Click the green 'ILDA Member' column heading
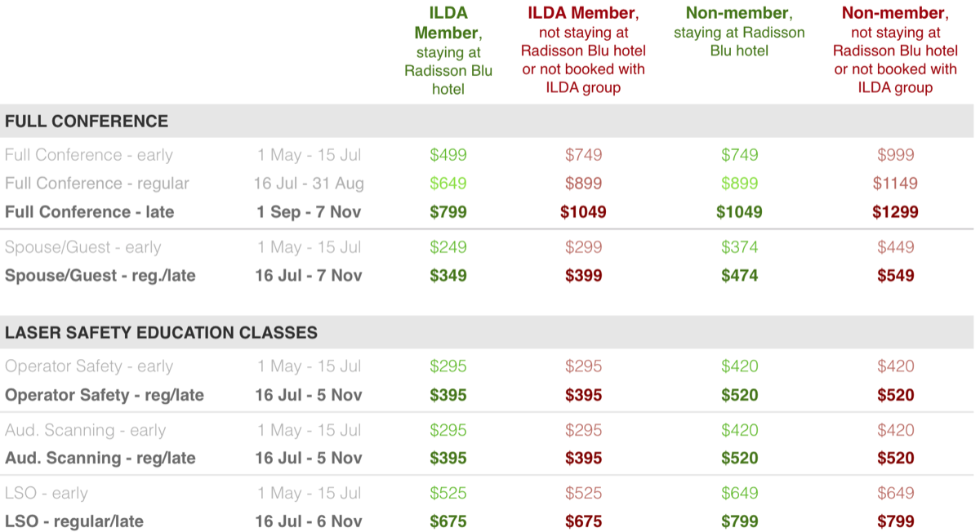The height and width of the screenshot is (532, 980). pyautogui.click(x=448, y=23)
